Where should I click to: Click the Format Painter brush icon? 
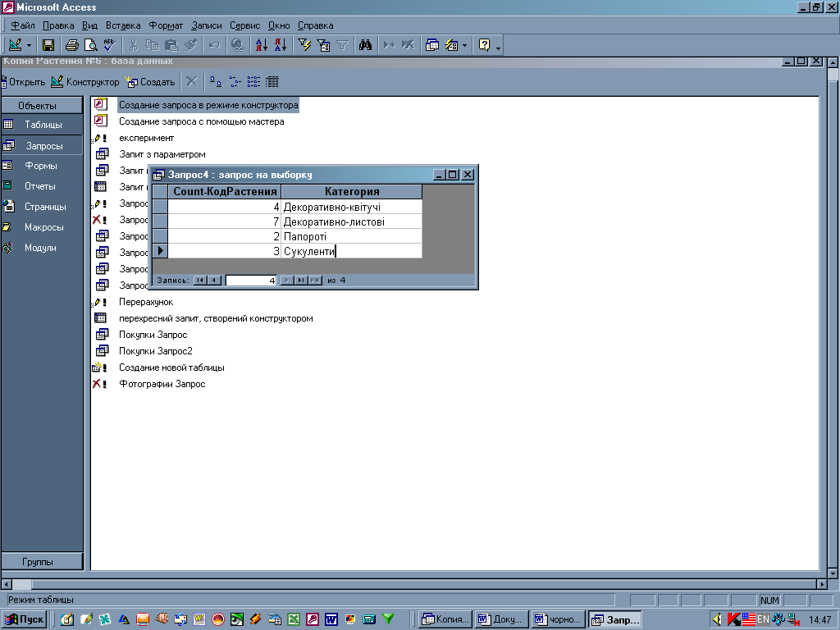(x=190, y=45)
